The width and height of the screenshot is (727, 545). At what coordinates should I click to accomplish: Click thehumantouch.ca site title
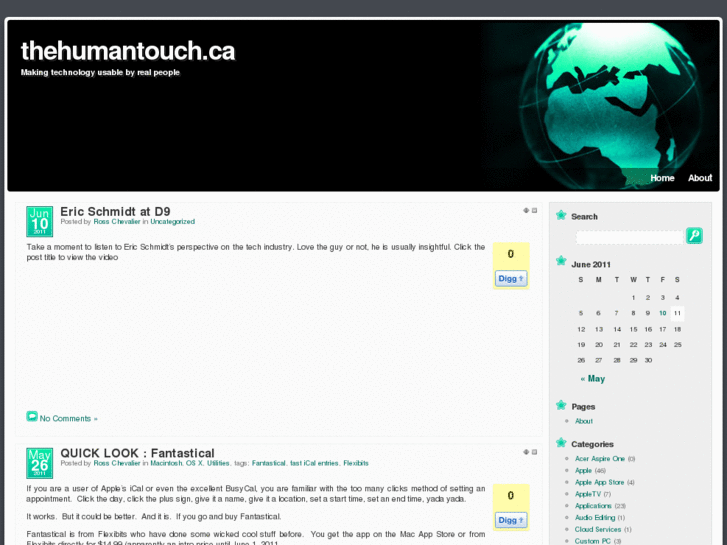tap(128, 51)
